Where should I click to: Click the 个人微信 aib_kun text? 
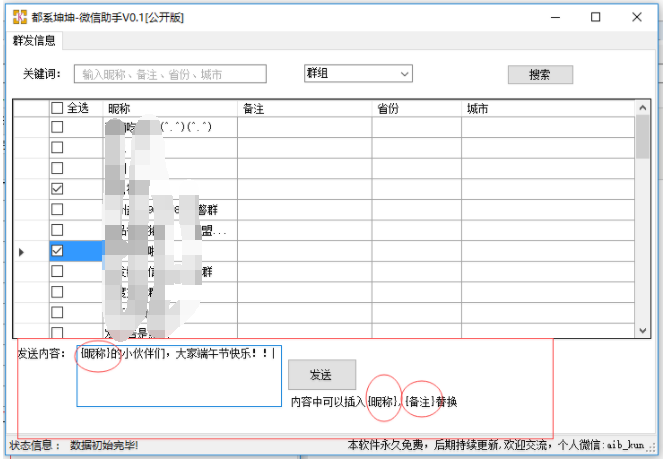[x=601, y=445]
